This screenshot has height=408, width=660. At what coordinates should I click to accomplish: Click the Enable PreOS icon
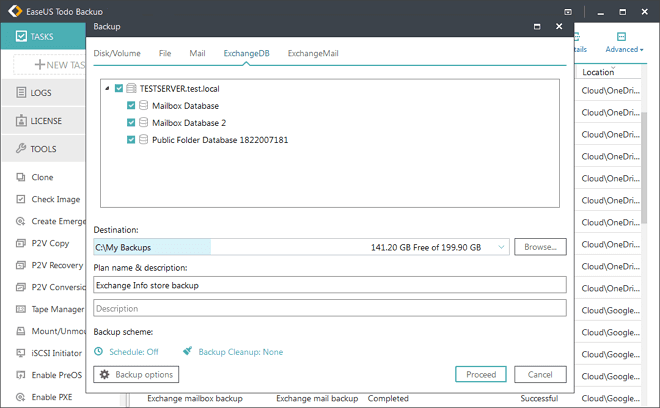click(x=21, y=374)
